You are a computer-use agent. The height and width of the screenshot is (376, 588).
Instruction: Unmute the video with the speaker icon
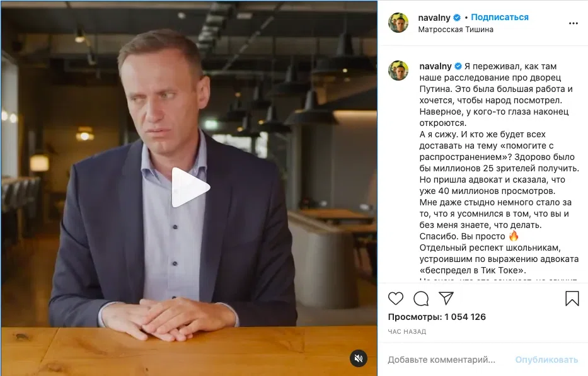point(359,358)
